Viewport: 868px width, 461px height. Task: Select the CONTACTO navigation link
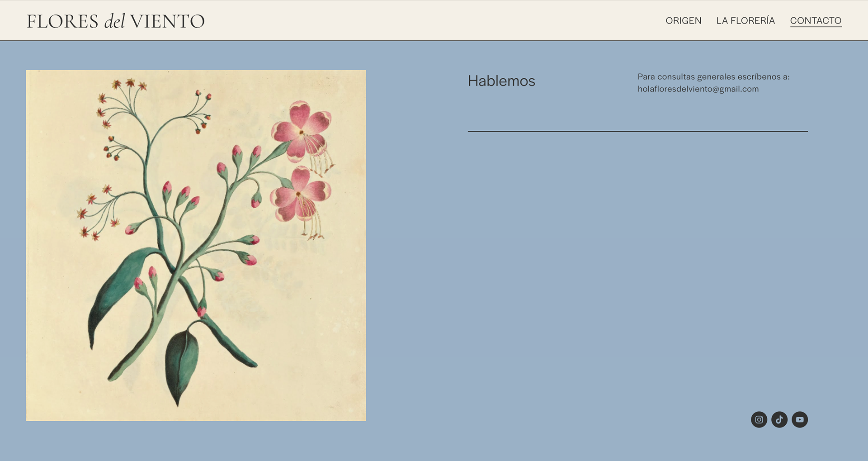click(816, 21)
